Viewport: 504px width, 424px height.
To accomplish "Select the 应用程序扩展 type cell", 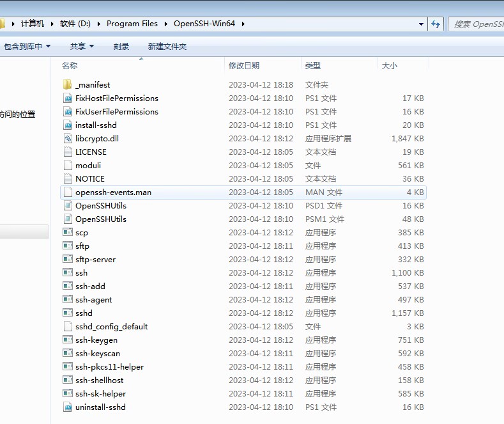I will pos(328,139).
